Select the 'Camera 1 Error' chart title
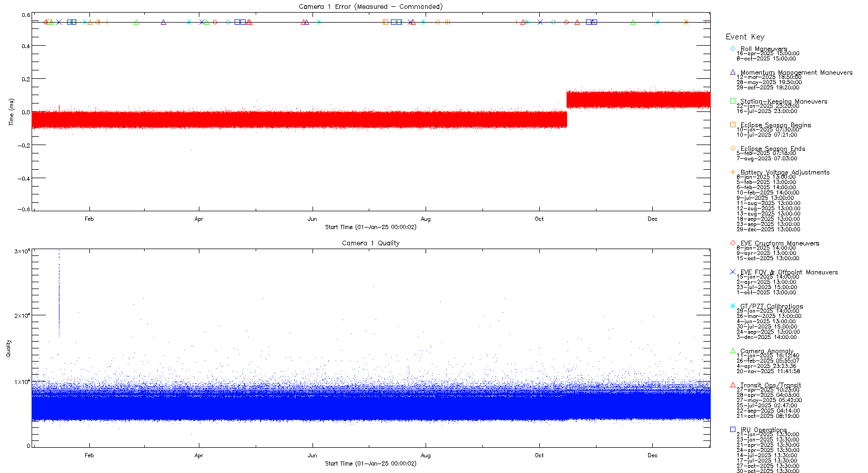Screen dimensions: 868x473 [x=370, y=7]
